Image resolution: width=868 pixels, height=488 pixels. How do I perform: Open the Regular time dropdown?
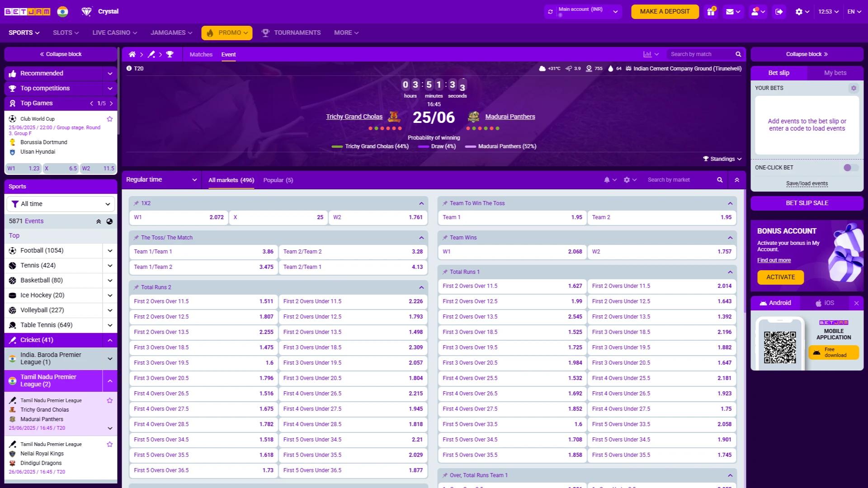[x=161, y=179]
